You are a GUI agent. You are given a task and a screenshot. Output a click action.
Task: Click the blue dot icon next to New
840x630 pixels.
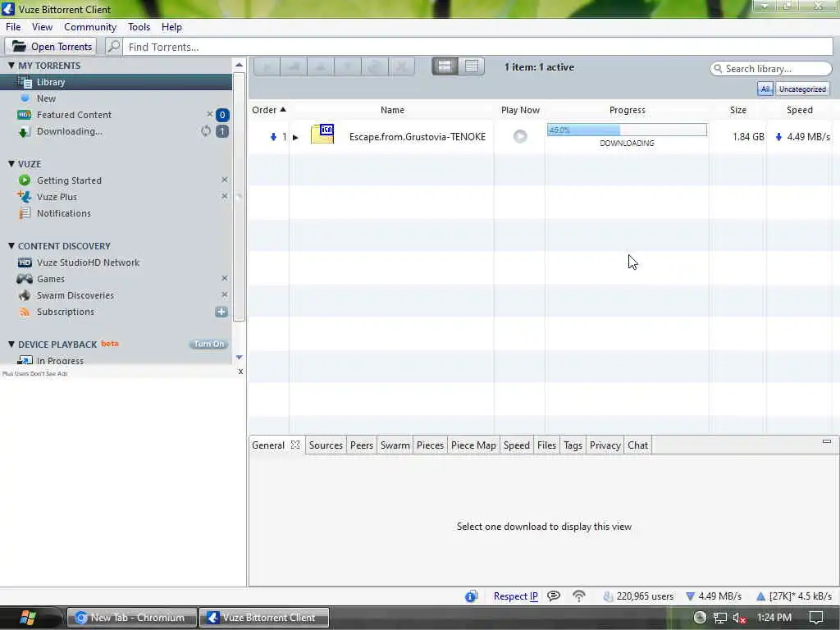[25, 98]
